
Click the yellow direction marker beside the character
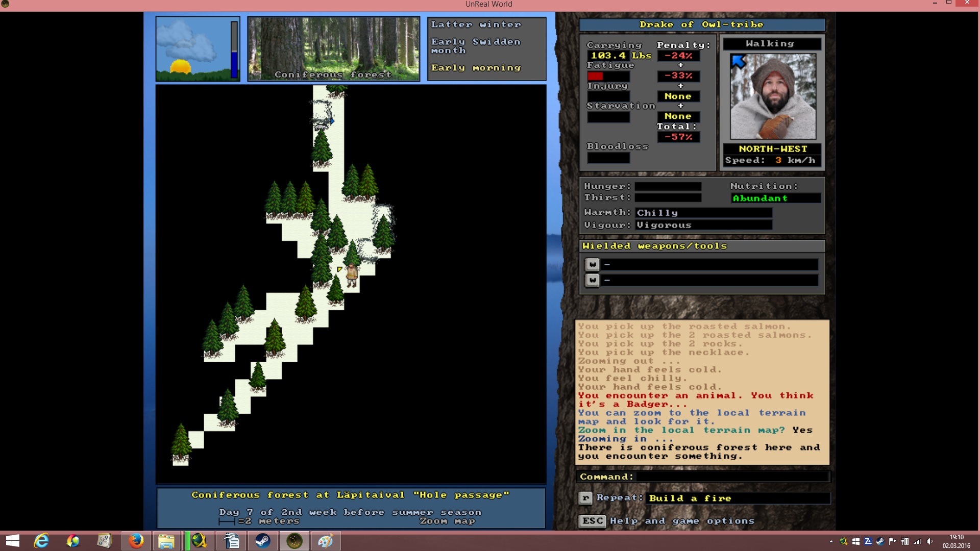[x=339, y=269]
